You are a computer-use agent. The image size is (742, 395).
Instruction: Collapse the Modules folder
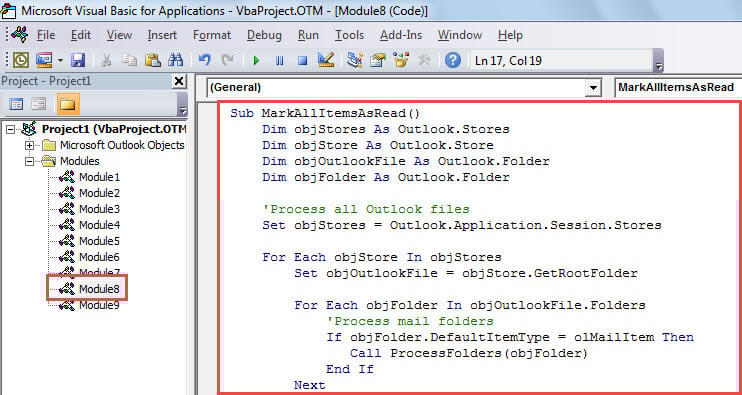(30, 161)
